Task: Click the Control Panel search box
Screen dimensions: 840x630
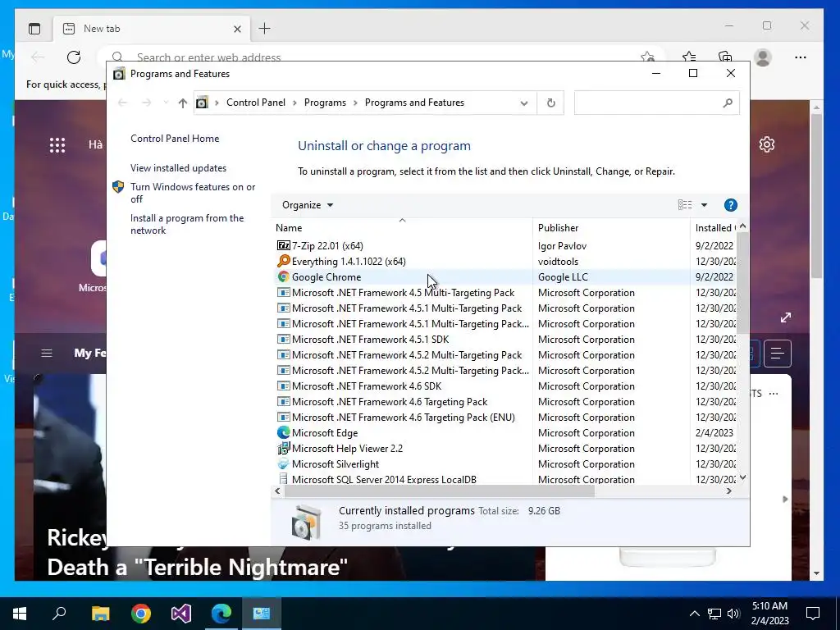Action: coord(656,103)
